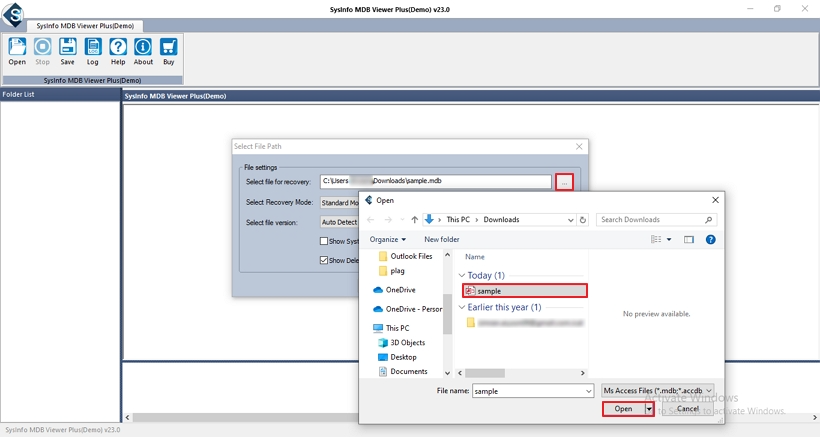
Task: Click the Cancel button in the Open dialog
Action: pos(687,408)
